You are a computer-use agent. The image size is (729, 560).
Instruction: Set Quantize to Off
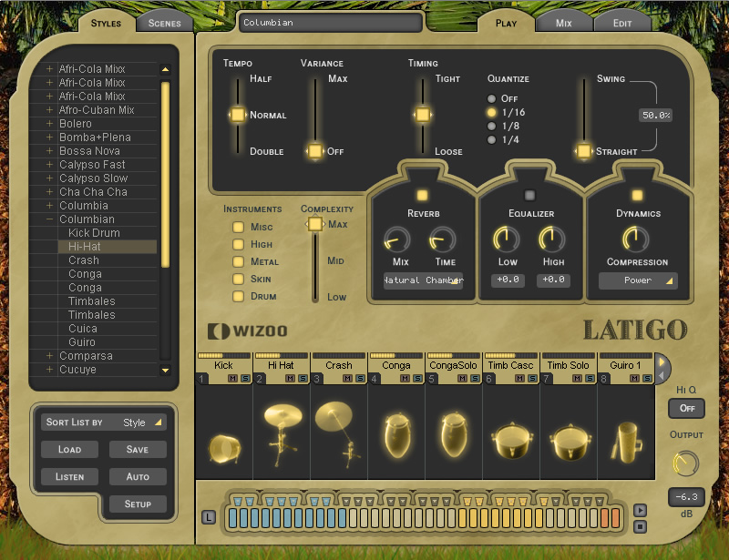point(491,98)
